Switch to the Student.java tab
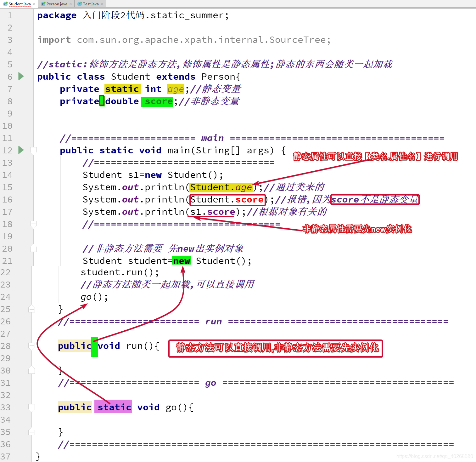Viewport: 476px width, 462px height. (20, 4)
